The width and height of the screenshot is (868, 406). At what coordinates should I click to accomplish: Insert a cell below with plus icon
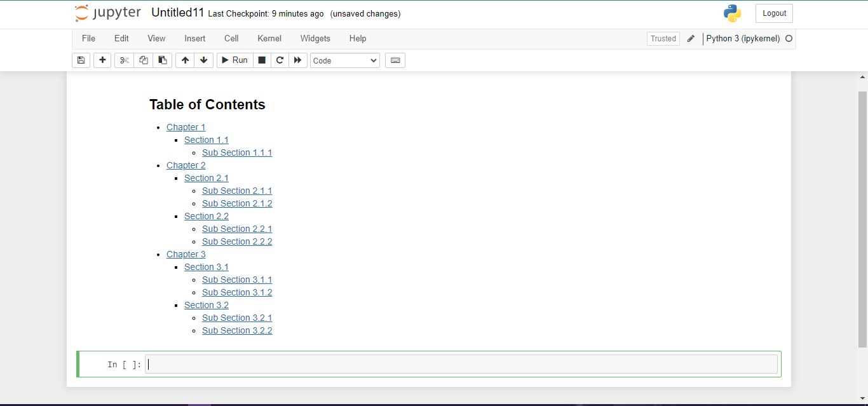coord(102,60)
